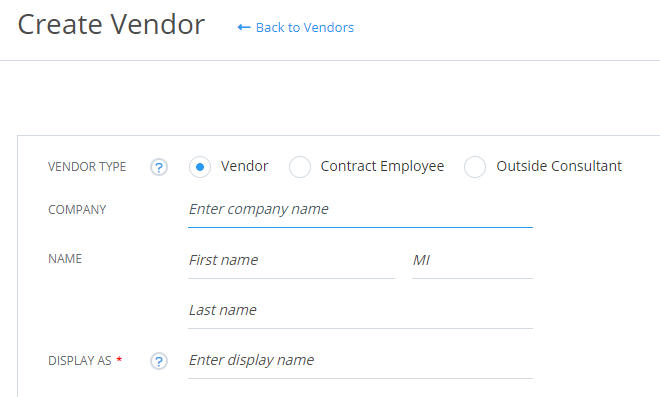660x397 pixels.
Task: Focus the Enter display name field
Action: (x=360, y=361)
